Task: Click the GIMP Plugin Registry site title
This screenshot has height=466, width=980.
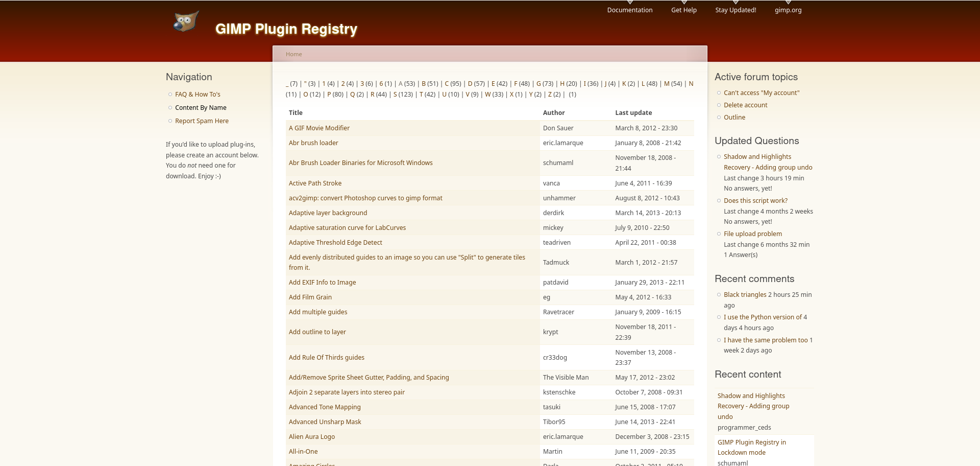Action: 286,29
